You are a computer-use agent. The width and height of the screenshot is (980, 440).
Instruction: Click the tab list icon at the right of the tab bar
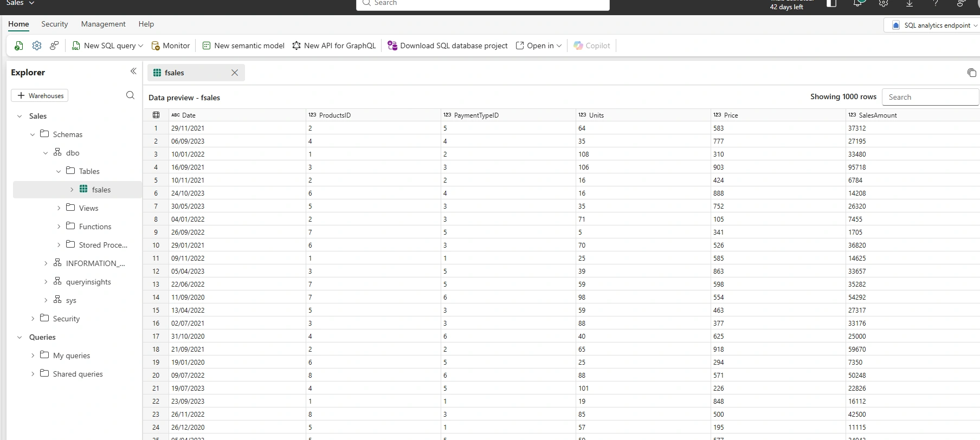(x=971, y=73)
